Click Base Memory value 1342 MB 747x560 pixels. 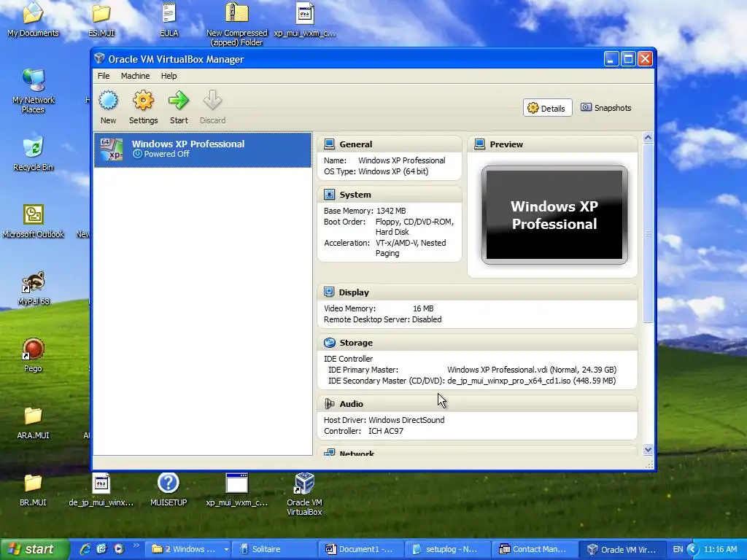(x=391, y=211)
